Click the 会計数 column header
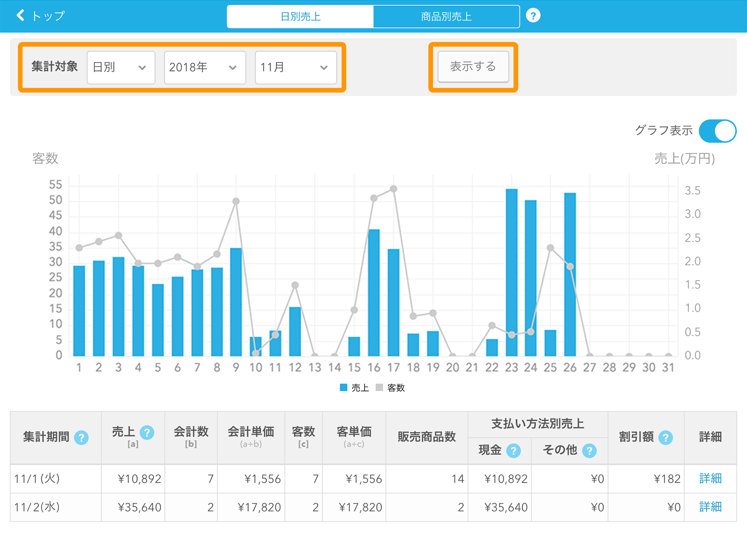Image resolution: width=747 pixels, height=560 pixels. pos(191,437)
